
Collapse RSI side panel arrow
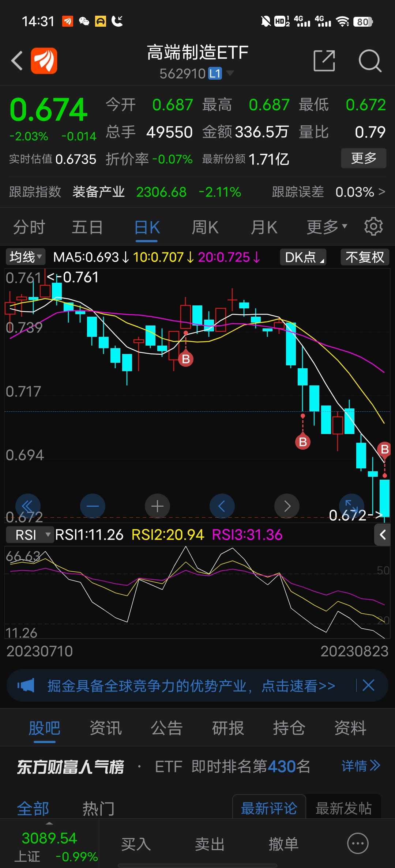(x=383, y=535)
